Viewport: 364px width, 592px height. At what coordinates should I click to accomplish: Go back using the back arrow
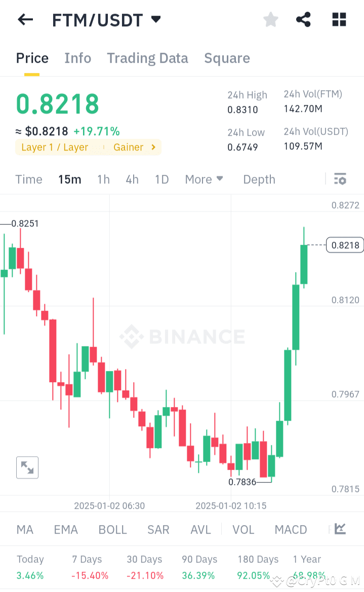pyautogui.click(x=24, y=19)
